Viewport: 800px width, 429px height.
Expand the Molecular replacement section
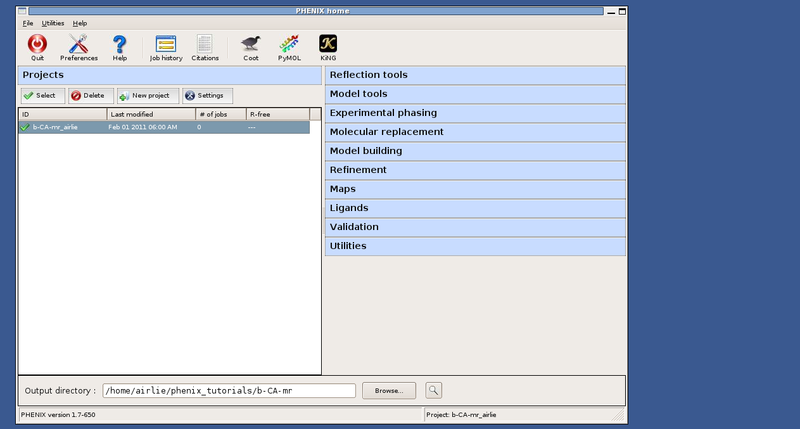[475, 132]
